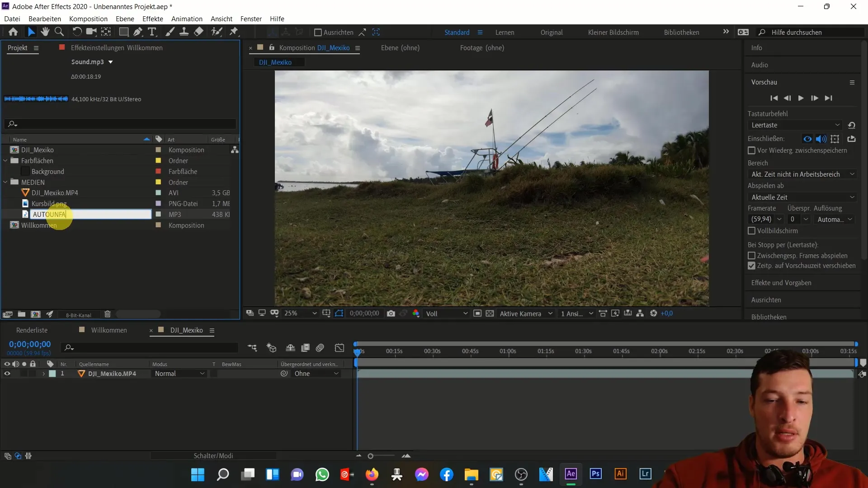
Task: Switch to the Willkommen composition tab
Action: [109, 330]
